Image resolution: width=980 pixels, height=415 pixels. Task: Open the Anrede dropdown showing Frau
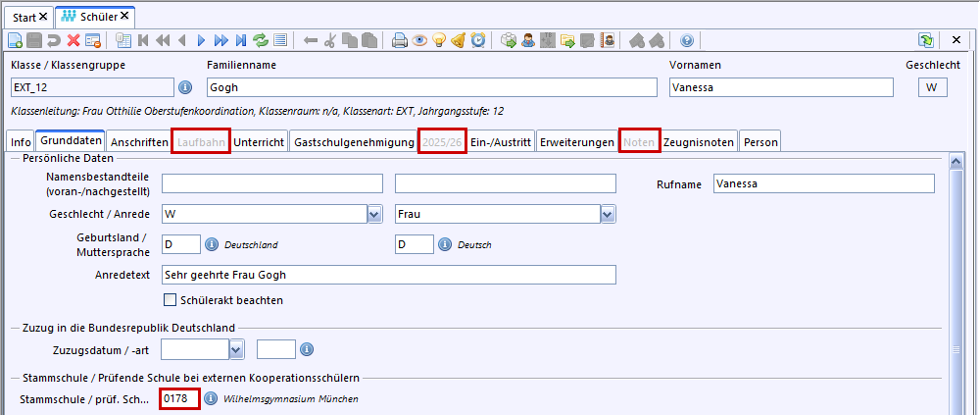click(x=607, y=214)
